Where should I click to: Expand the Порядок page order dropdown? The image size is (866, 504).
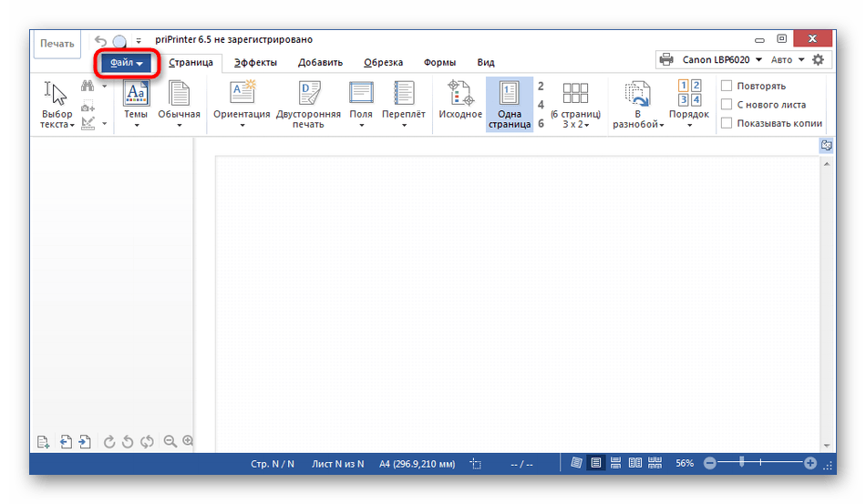(x=688, y=104)
